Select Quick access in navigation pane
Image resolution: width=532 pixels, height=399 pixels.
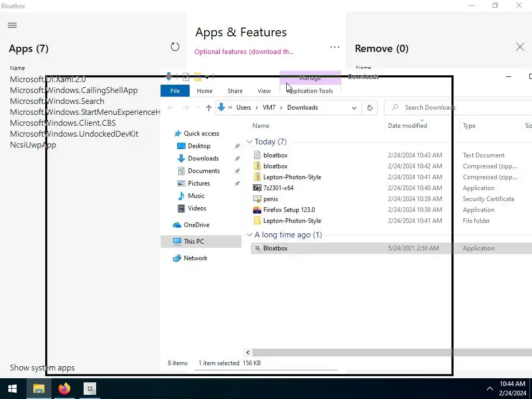[x=201, y=134]
